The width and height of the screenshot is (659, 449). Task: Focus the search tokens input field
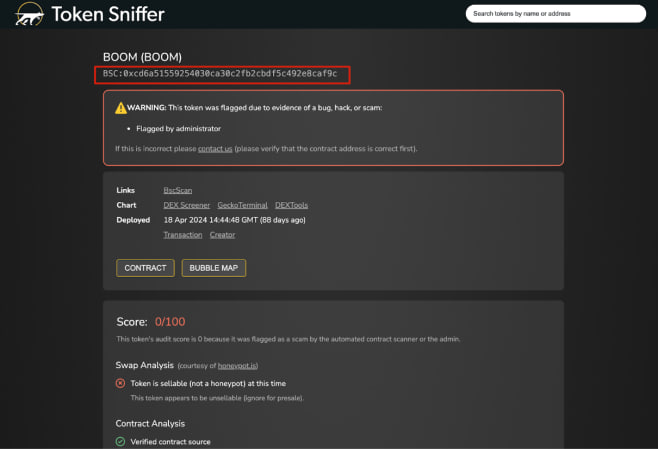click(556, 14)
